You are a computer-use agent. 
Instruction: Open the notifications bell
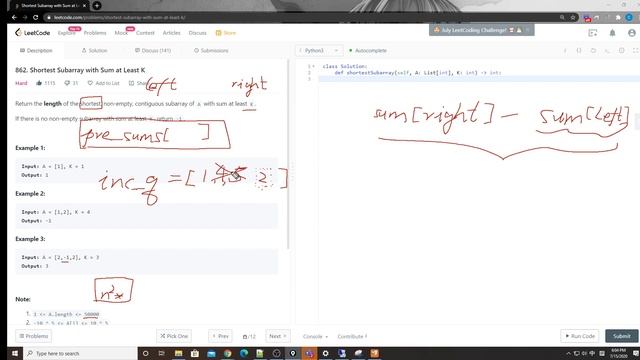612,33
